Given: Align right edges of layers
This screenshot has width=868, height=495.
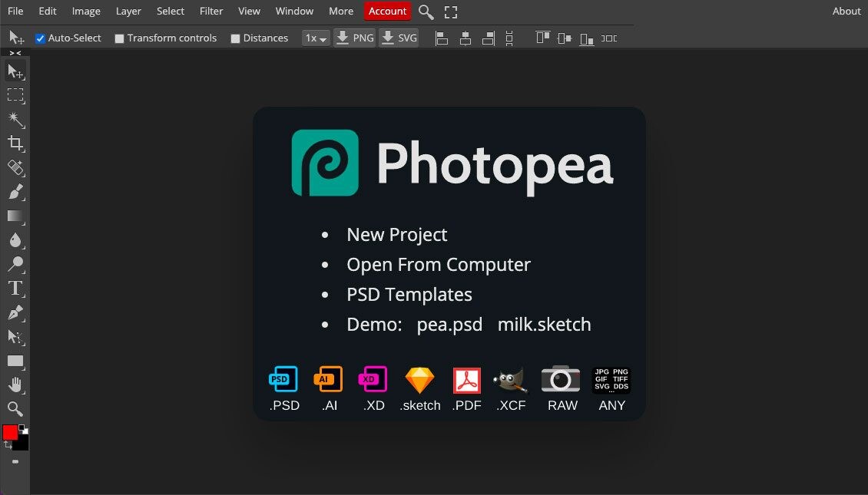Looking at the screenshot, I should click(489, 38).
